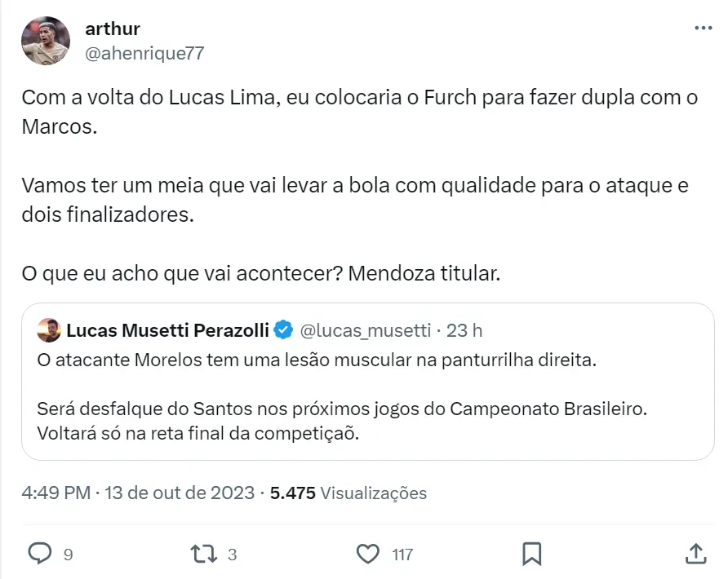Repost this tweet with retweet icon
Image resolution: width=728 pixels, height=579 pixels.
[202, 554]
